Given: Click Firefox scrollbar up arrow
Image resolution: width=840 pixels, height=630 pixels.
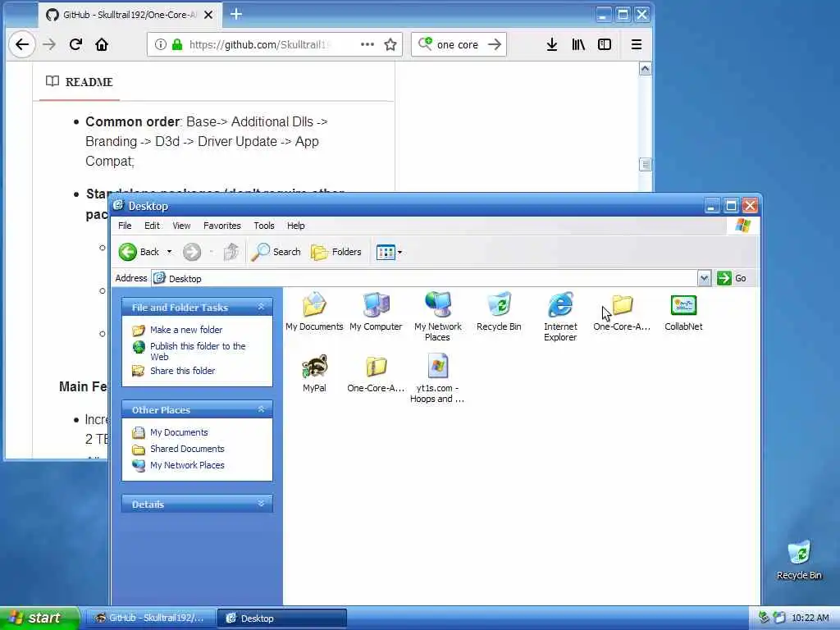Looking at the screenshot, I should point(645,69).
